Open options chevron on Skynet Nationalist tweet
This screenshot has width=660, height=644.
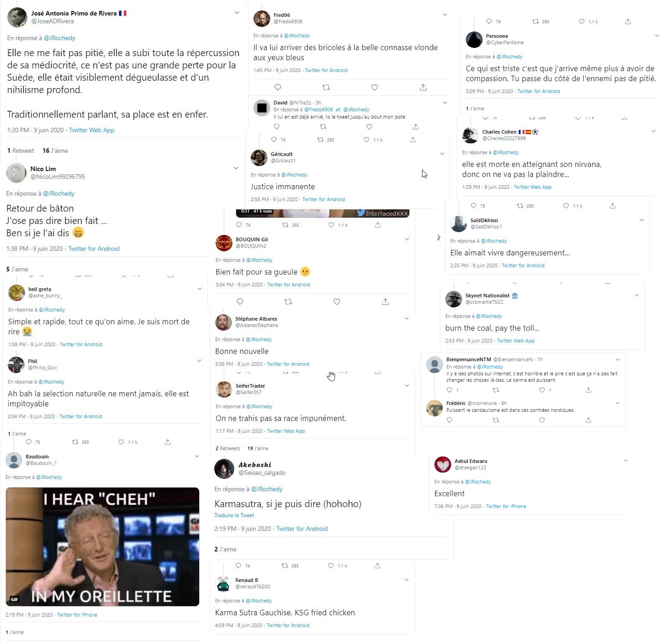[637, 295]
